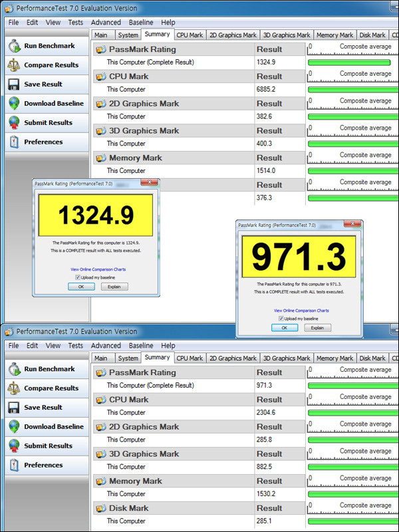Click Preferences clipboard icon in top window
399x532 pixels.
click(x=14, y=142)
